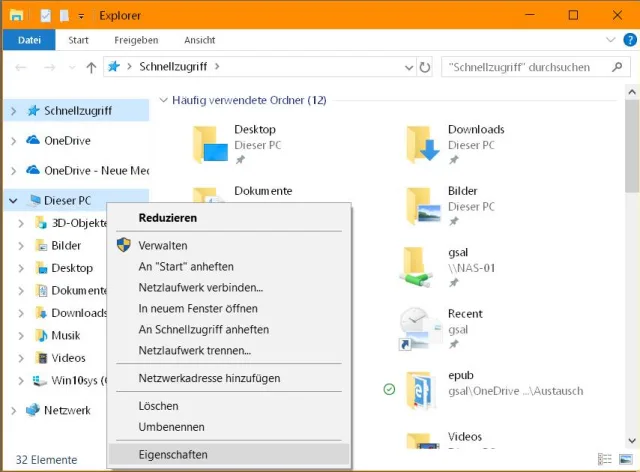The width and height of the screenshot is (640, 472).
Task: Expand the Netzwerk tree node
Action: pyautogui.click(x=13, y=410)
